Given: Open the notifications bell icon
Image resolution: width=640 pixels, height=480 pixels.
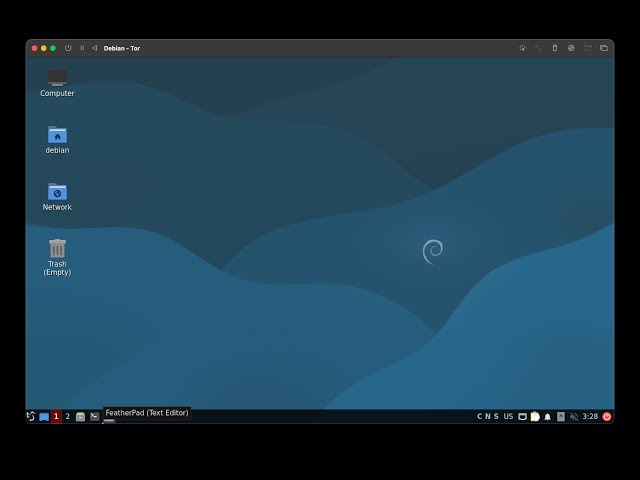Looking at the screenshot, I should coord(548,417).
